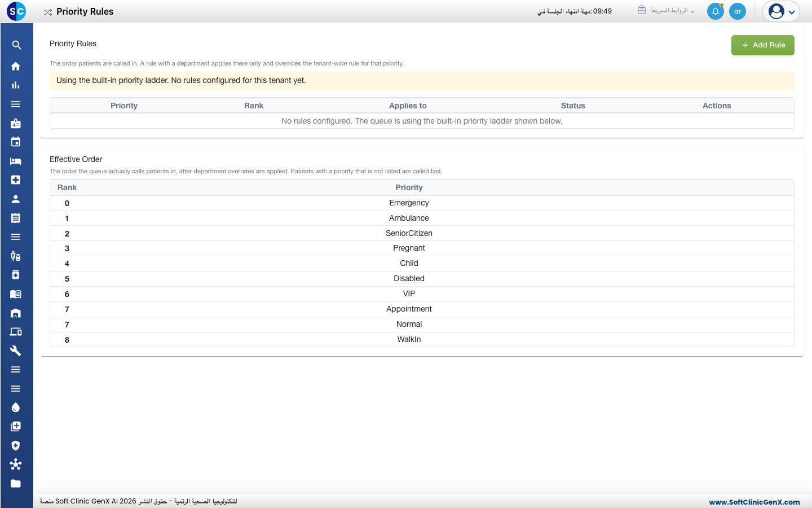Click the folder icon in the sidebar
Screen dimensions: 812x508
coord(16,484)
